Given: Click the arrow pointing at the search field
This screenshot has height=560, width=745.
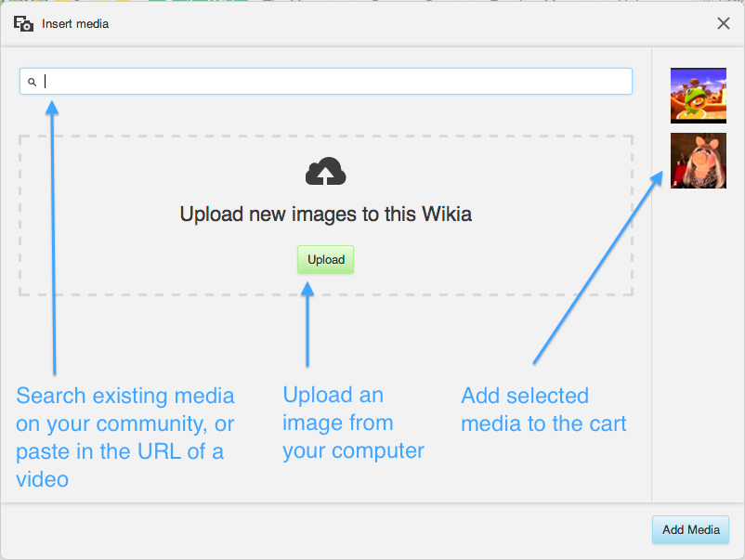Looking at the screenshot, I should click(53, 238).
